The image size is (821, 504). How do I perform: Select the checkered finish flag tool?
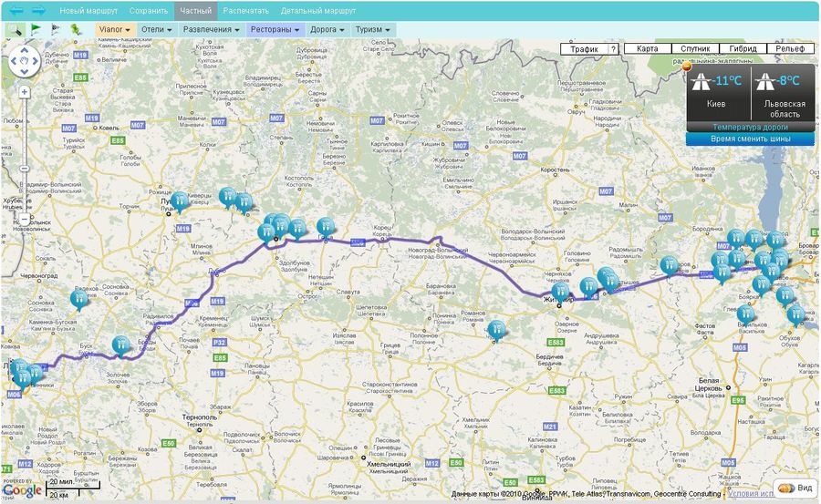click(56, 29)
